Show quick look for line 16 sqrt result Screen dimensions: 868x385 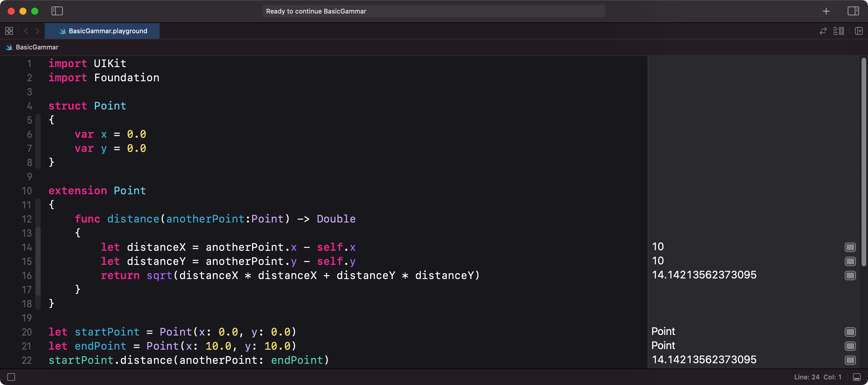pyautogui.click(x=850, y=276)
